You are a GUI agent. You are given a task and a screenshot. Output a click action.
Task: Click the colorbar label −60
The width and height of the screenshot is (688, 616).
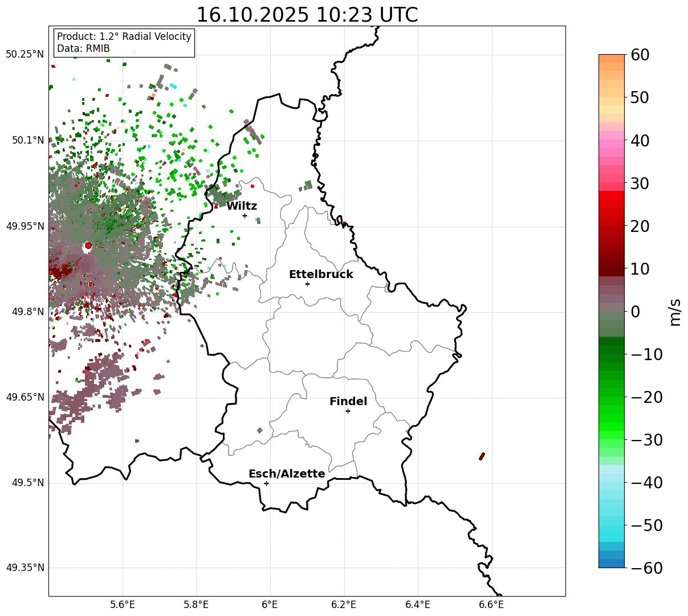(646, 568)
